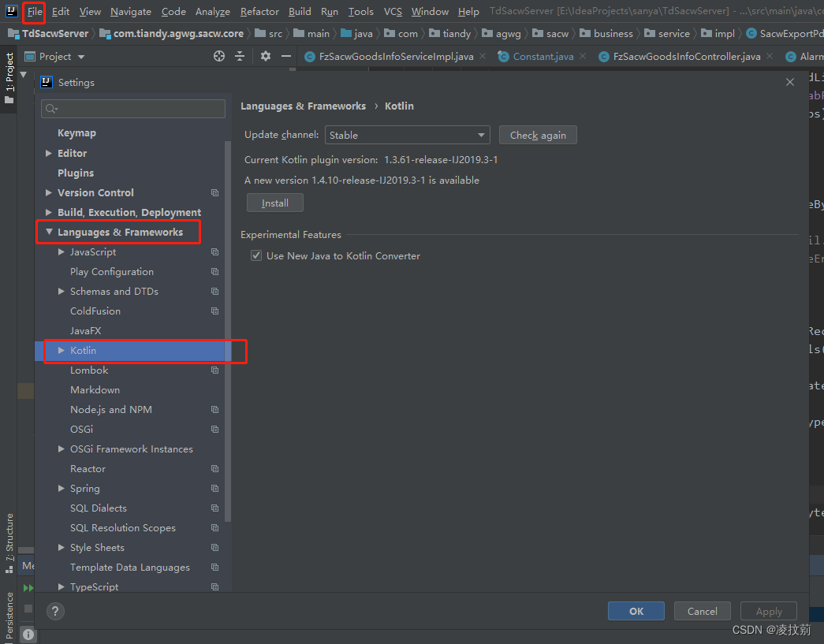Click the settings tree vertical scrollbar
The width and height of the screenshot is (824, 644).
point(228,331)
